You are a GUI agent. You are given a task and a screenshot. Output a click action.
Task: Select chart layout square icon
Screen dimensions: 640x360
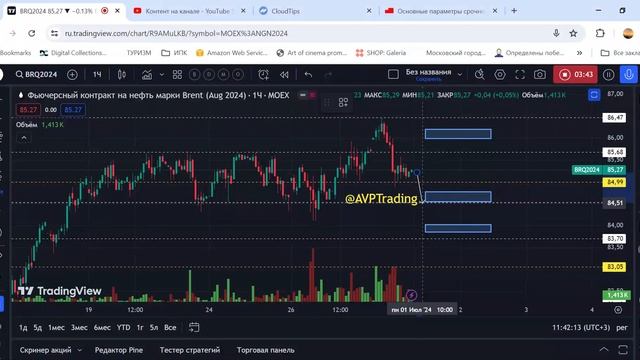coord(393,74)
